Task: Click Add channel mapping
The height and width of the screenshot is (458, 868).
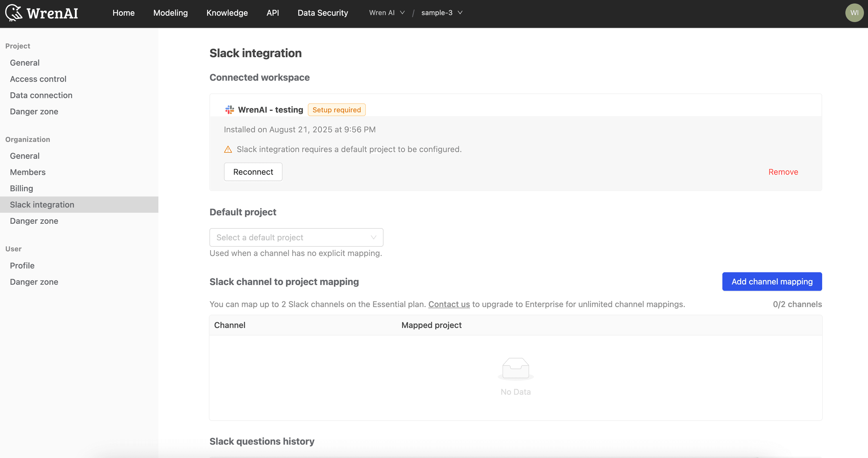Action: pyautogui.click(x=772, y=282)
